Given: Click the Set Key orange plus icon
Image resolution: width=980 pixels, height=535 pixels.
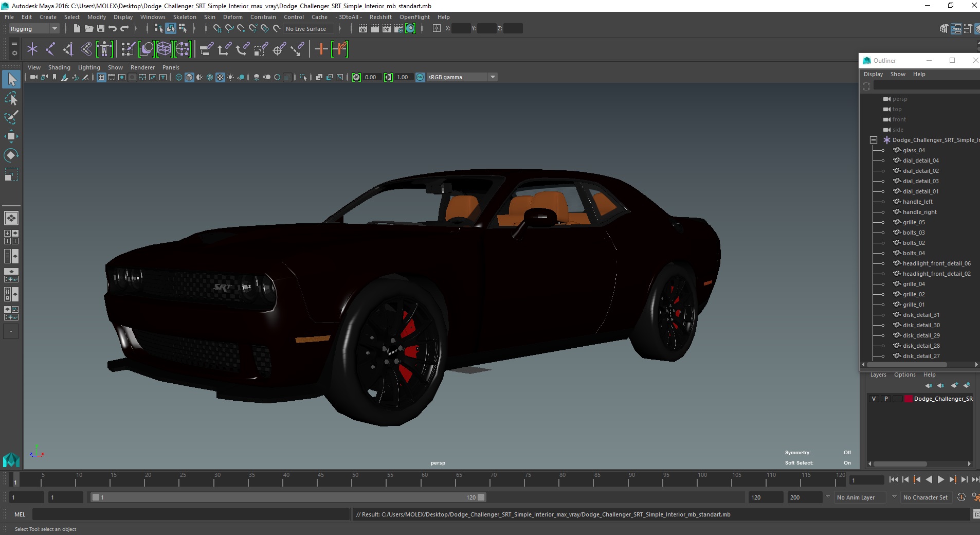Looking at the screenshot, I should click(321, 49).
